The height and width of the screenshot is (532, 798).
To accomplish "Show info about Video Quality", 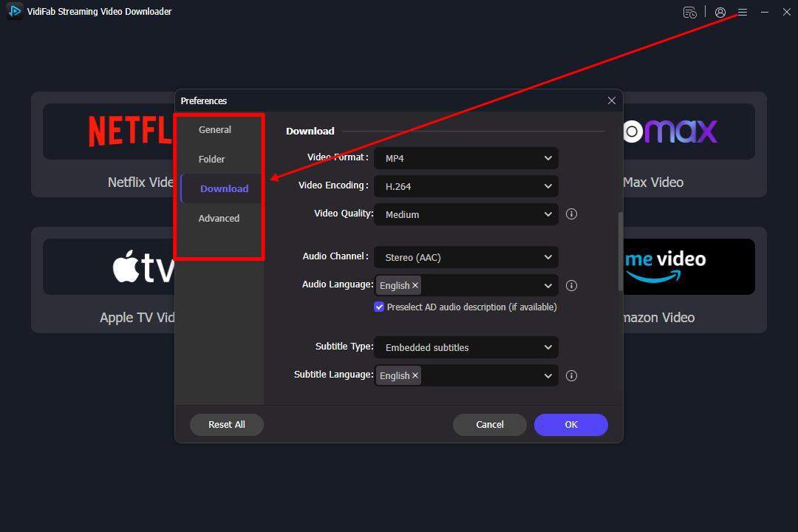I will 571,214.
